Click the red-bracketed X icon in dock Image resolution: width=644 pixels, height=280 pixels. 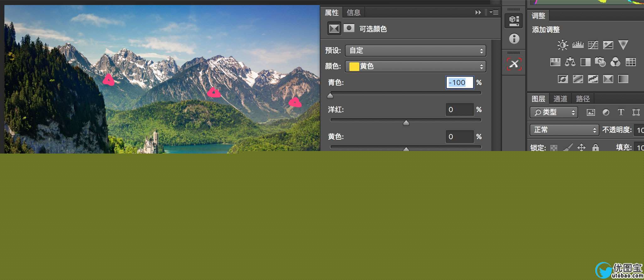pos(514,64)
